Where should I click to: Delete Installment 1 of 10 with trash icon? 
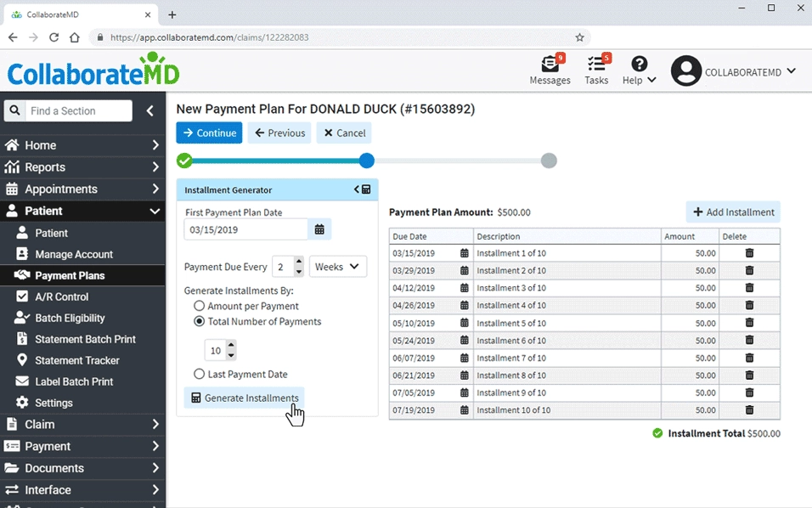[x=749, y=252]
